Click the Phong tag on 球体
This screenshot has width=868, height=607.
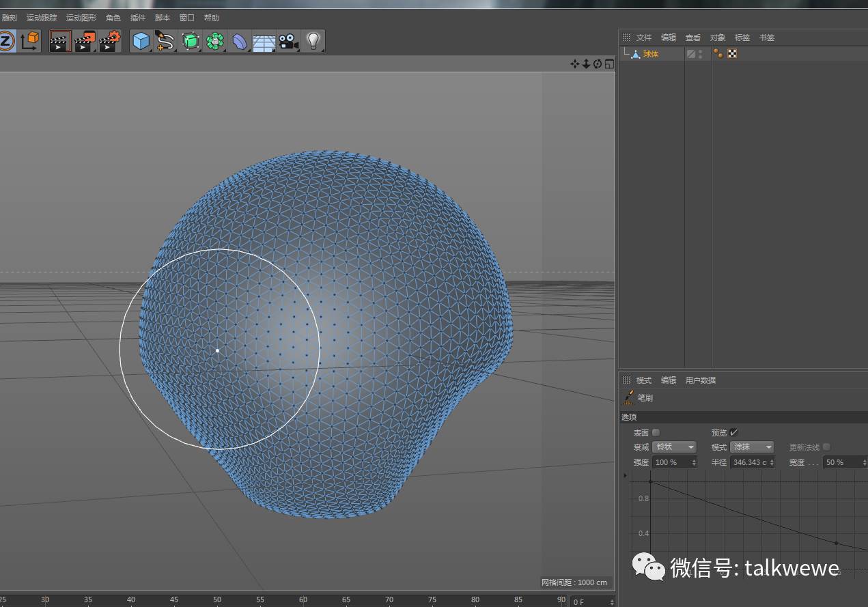(718, 53)
